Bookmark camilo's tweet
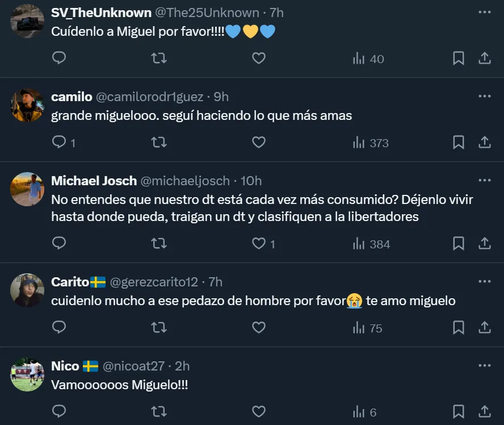This screenshot has height=425, width=504. point(459,142)
